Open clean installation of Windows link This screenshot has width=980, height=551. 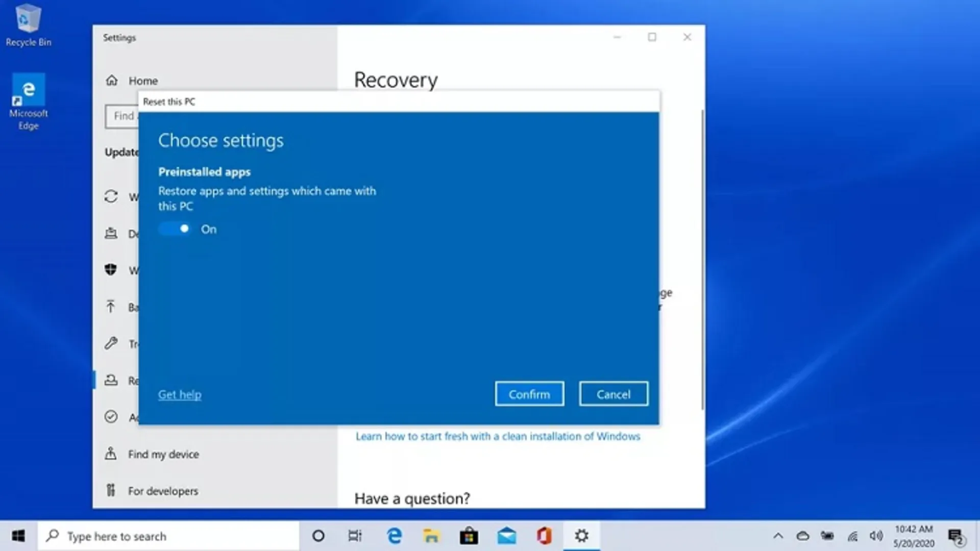click(x=498, y=436)
